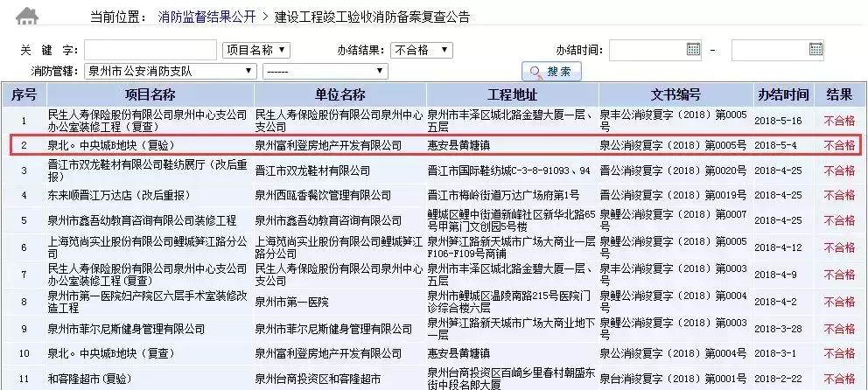Click the date 2018-5-4
The height and width of the screenshot is (390, 868).
[775, 145]
